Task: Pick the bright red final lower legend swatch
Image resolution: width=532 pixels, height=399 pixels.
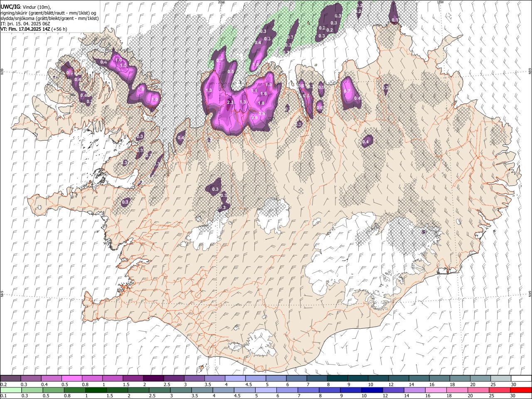Action: [x=520, y=390]
